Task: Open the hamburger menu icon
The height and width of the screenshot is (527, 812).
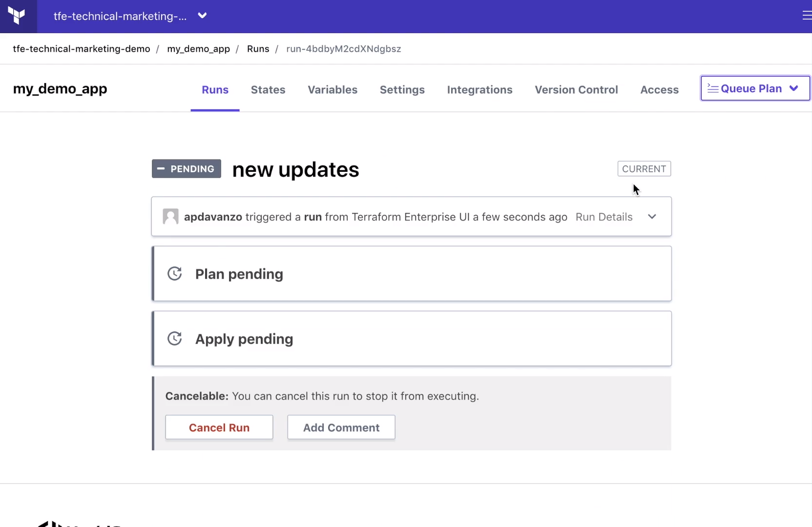Action: (806, 16)
